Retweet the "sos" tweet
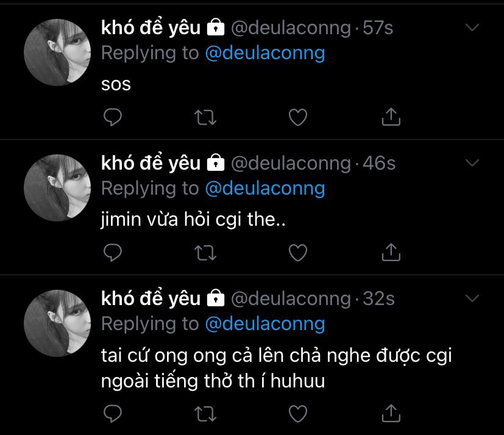 click(205, 117)
